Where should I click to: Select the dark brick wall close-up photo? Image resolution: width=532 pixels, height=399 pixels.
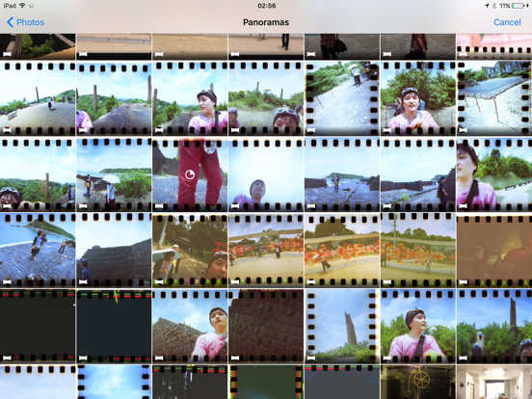point(266,326)
